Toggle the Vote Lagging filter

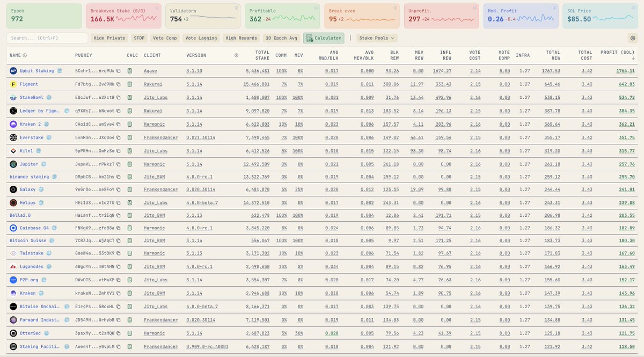pos(201,38)
